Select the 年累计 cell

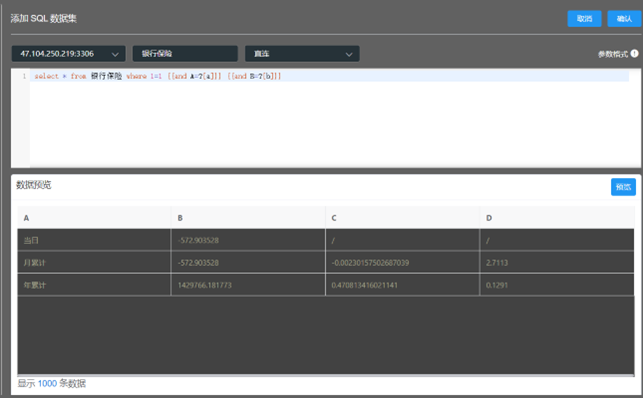(94, 285)
